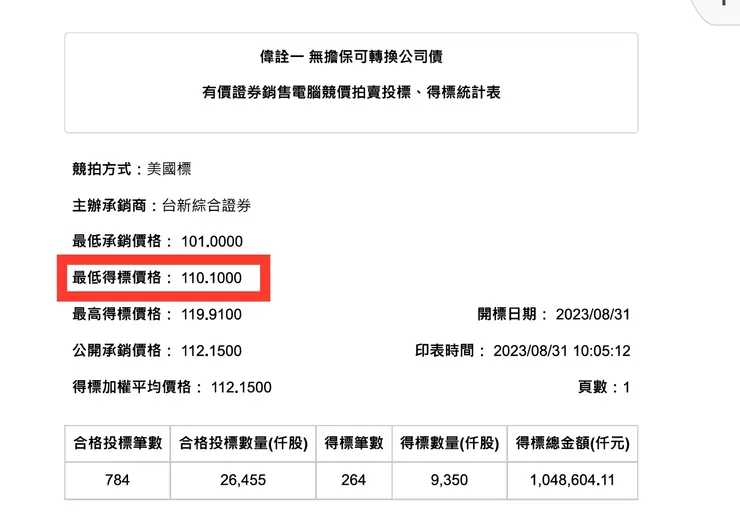Viewport: 740px width, 528px height.
Task: Click the 得標總金額(仟元) column header
Action: [x=572, y=443]
